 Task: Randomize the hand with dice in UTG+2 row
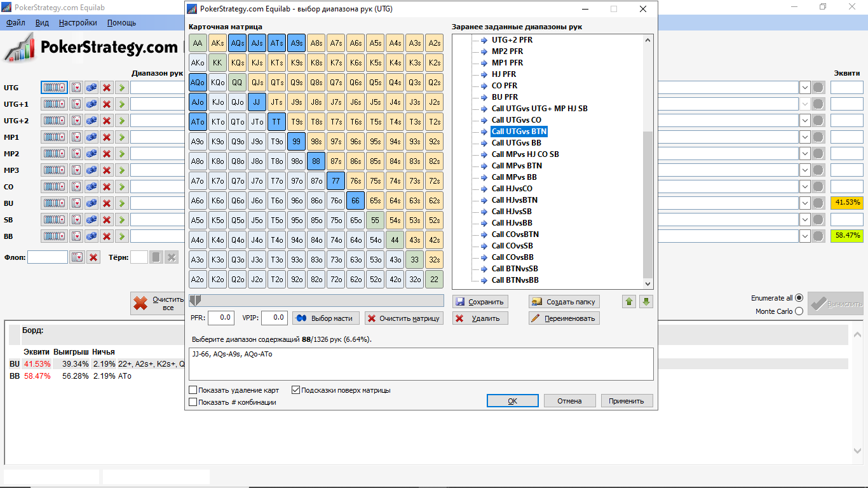tap(92, 120)
